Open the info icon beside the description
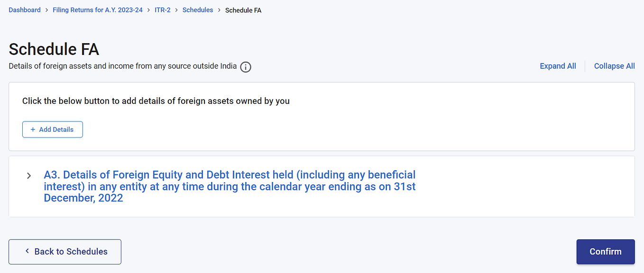644x273 pixels. [x=245, y=67]
